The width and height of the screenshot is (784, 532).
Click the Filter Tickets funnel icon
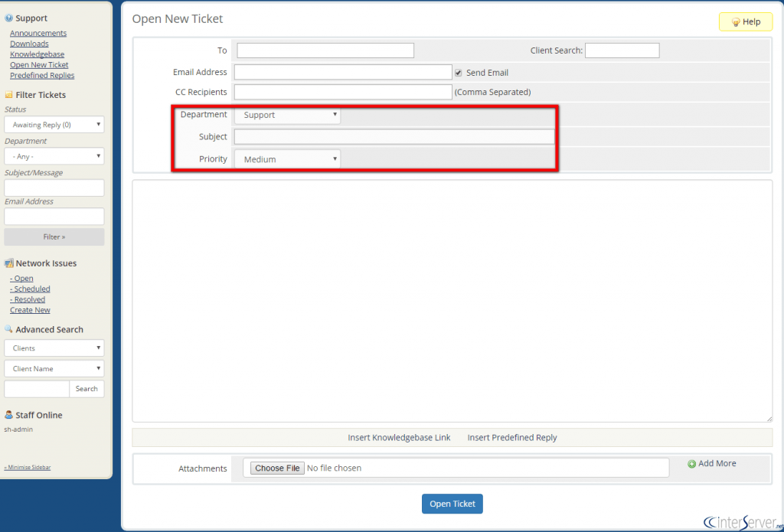(8, 94)
